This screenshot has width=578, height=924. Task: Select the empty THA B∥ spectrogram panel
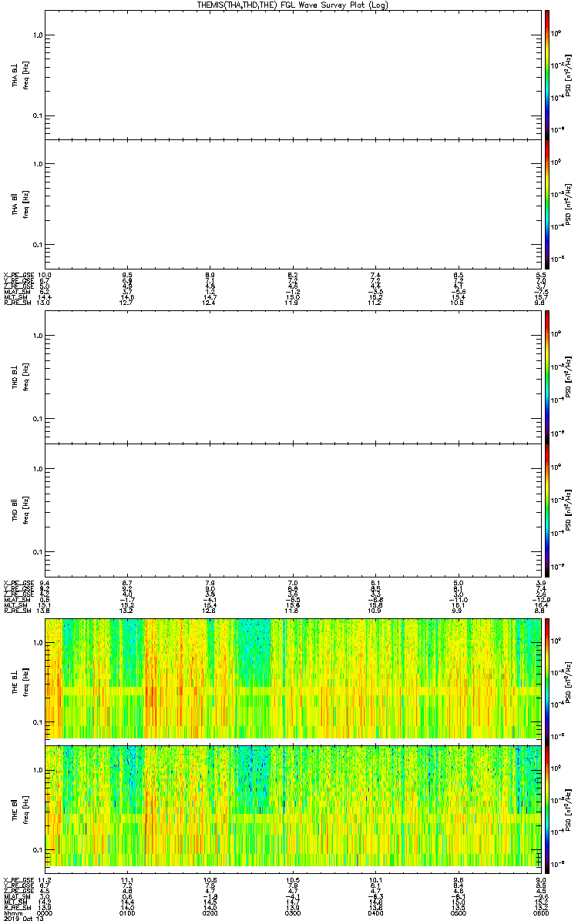point(293,204)
